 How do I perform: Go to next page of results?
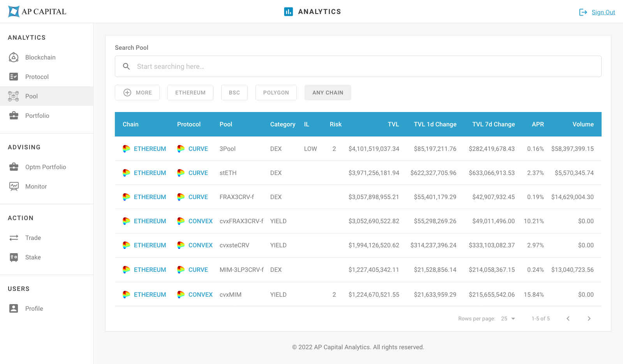589,318
